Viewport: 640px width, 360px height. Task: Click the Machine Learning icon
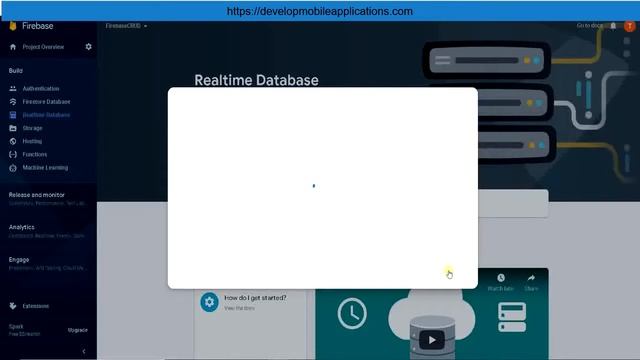click(13, 168)
